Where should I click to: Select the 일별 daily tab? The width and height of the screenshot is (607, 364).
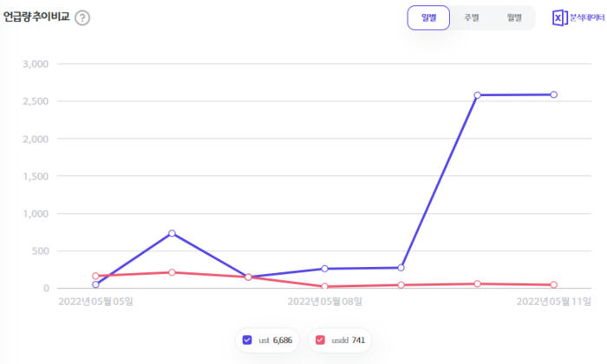tap(428, 17)
